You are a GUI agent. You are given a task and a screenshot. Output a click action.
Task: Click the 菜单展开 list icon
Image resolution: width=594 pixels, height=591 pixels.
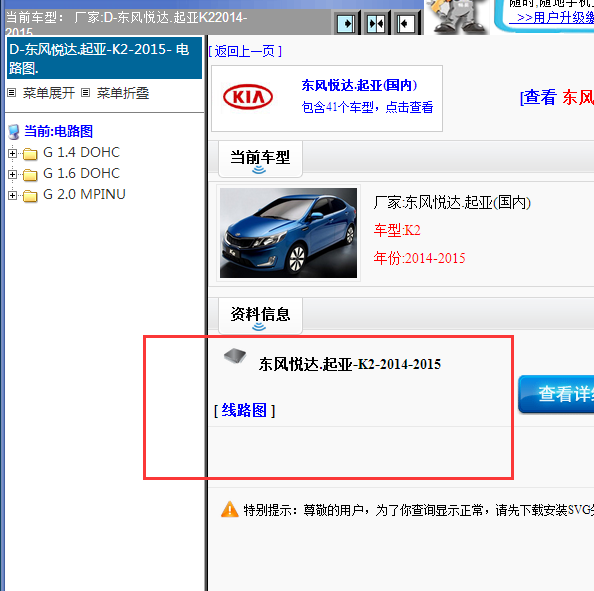[x=12, y=92]
